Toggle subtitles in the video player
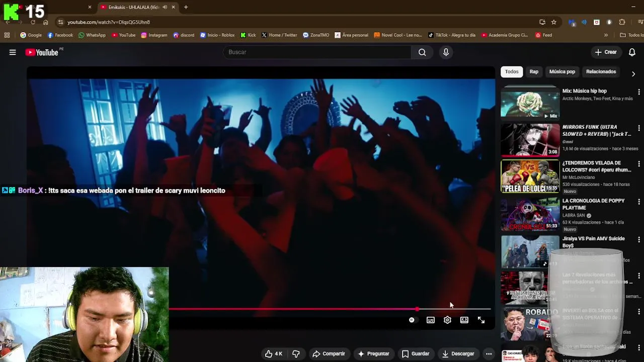The image size is (644, 362). pyautogui.click(x=431, y=320)
